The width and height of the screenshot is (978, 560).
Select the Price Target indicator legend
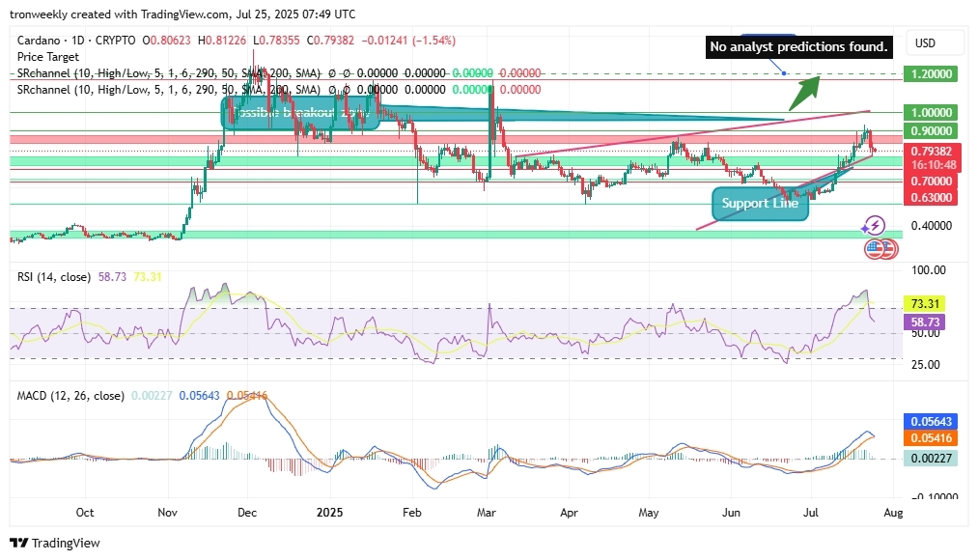click(x=48, y=57)
